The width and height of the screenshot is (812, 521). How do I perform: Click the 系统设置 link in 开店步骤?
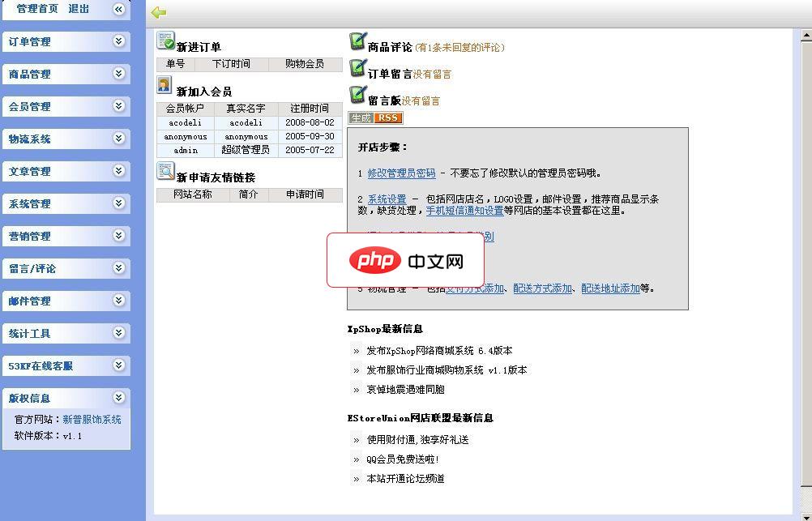tap(390, 197)
